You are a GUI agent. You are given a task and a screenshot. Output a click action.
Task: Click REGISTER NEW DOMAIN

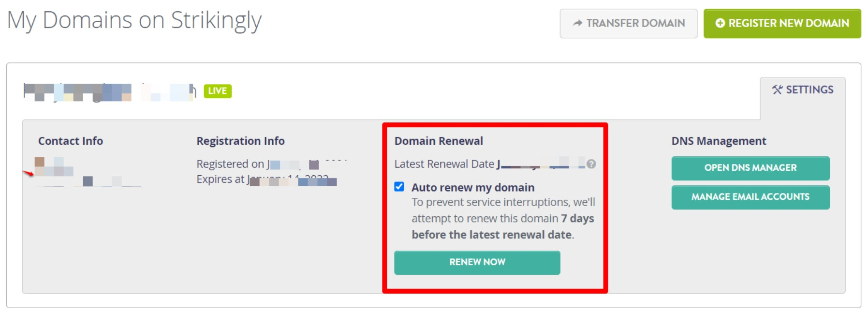pos(783,22)
